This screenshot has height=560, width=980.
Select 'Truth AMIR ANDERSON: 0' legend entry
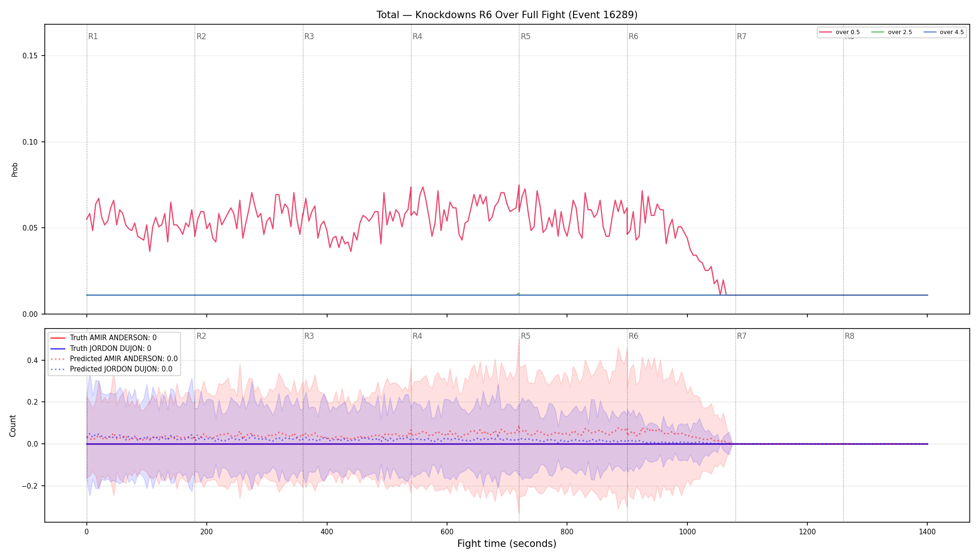coord(104,338)
